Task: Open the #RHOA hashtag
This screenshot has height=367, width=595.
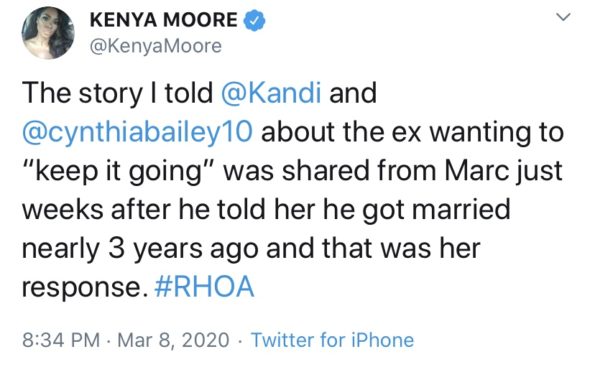Action: coord(204,287)
